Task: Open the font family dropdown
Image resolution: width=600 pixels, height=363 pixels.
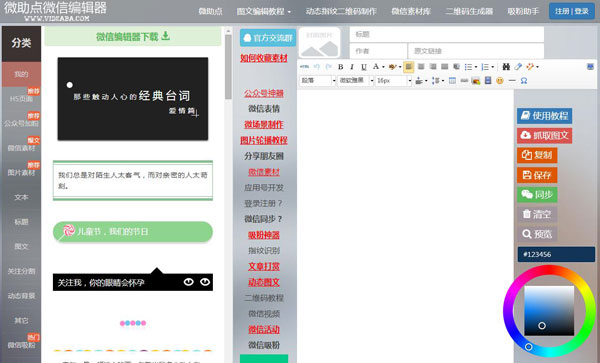Action: click(x=355, y=81)
